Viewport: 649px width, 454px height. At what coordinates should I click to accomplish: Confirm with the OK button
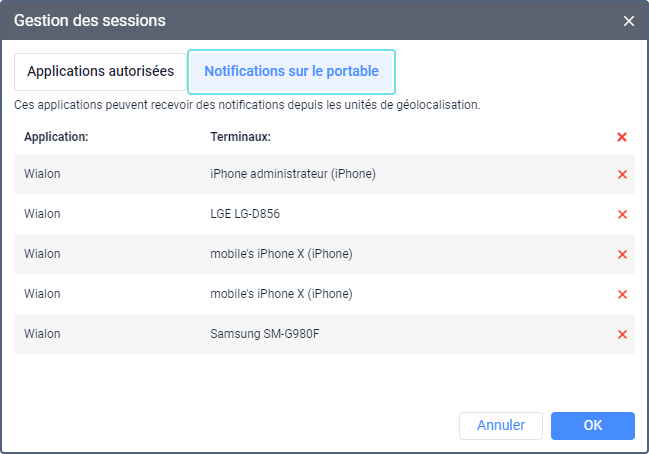coord(592,425)
